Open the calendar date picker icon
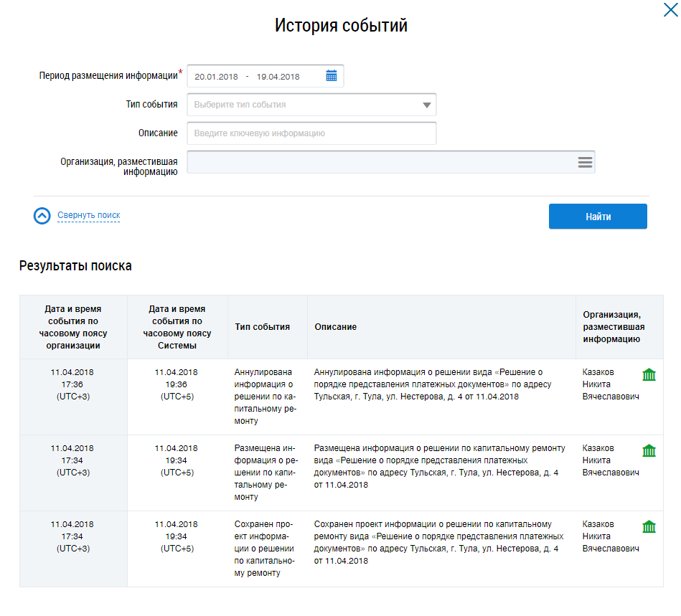 [x=332, y=77]
